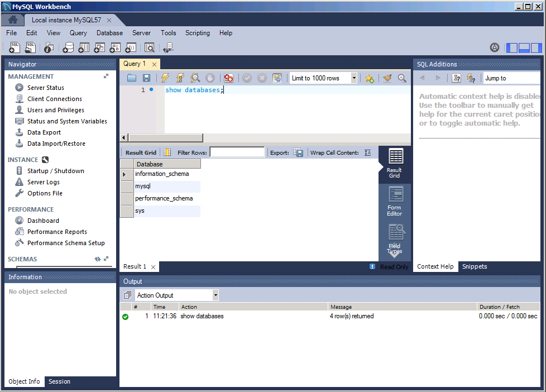
Task: Toggle automatic context help
Action: (471, 78)
